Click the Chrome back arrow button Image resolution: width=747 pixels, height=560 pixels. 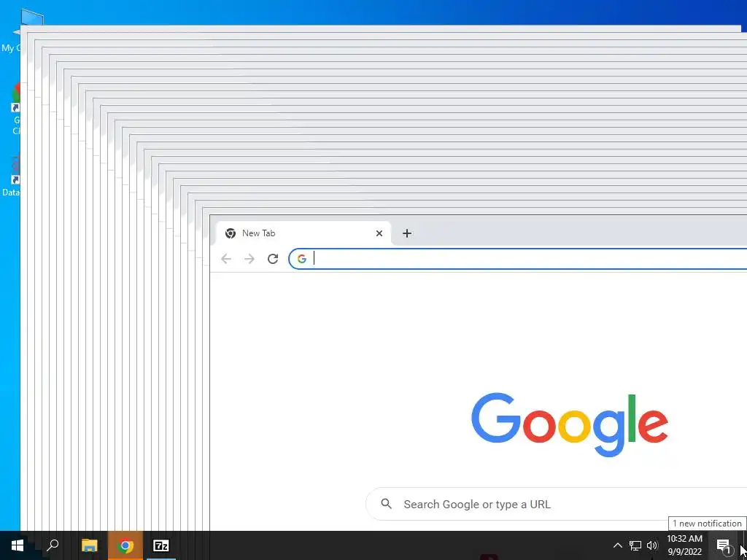[x=226, y=259]
